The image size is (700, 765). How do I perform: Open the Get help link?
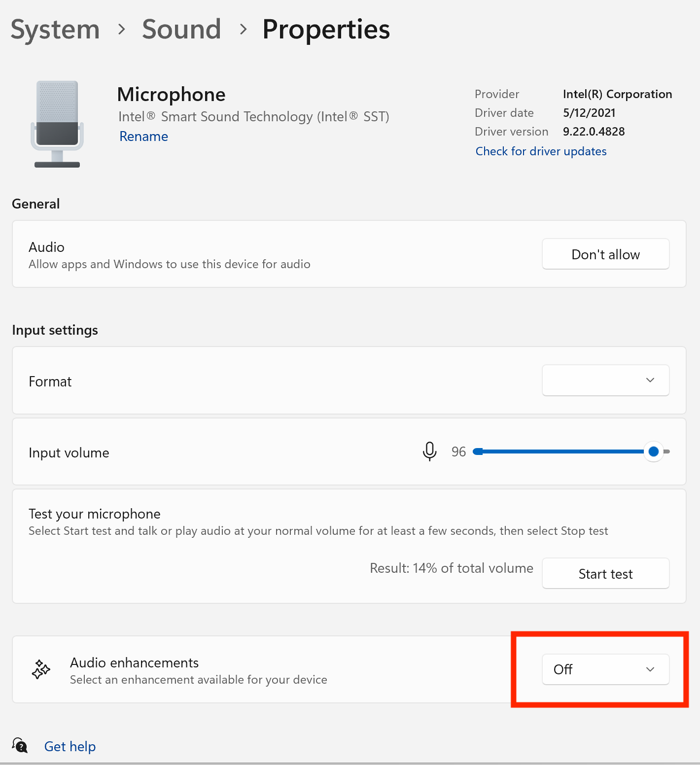70,746
